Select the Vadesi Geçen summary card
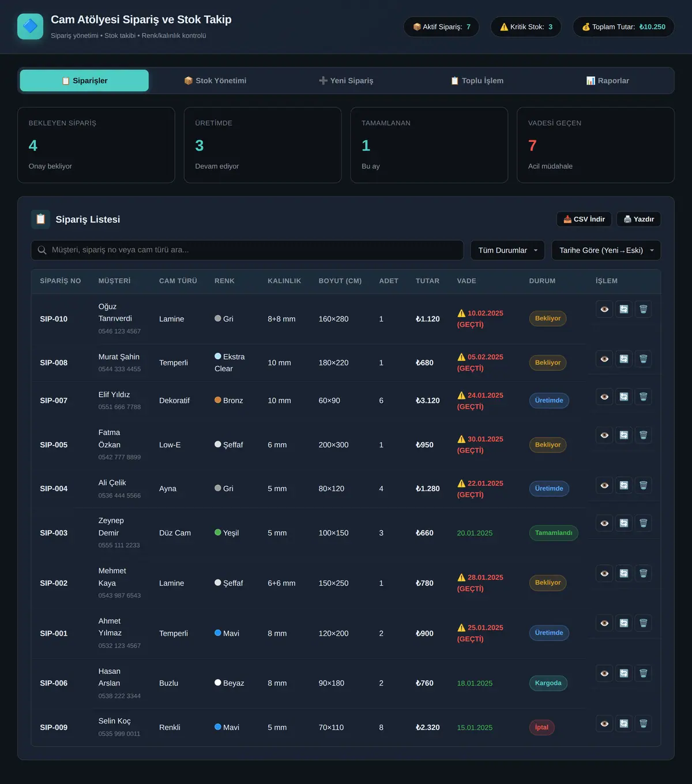This screenshot has height=784, width=692. [596, 145]
